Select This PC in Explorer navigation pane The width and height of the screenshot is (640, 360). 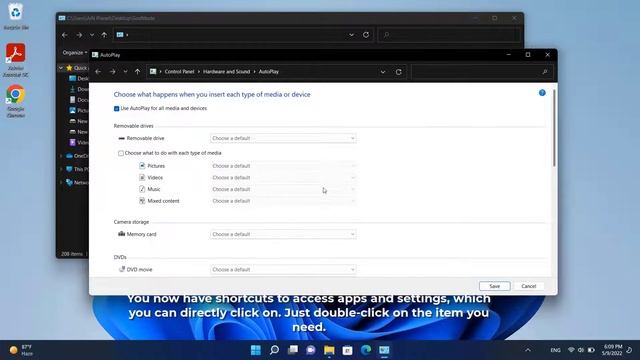(77, 169)
